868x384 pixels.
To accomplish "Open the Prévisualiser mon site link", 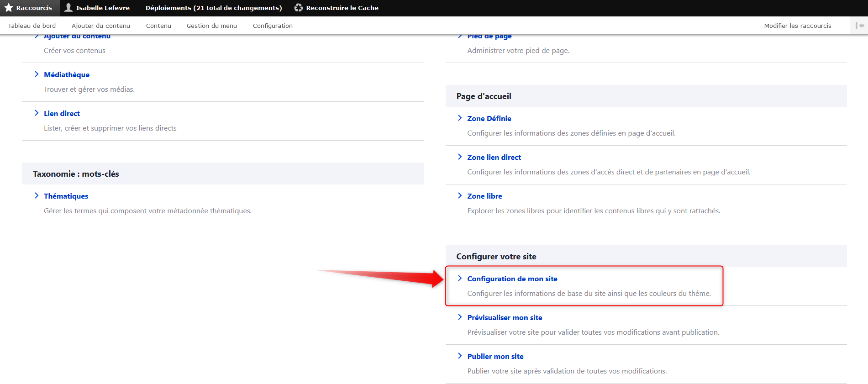I will [505, 317].
